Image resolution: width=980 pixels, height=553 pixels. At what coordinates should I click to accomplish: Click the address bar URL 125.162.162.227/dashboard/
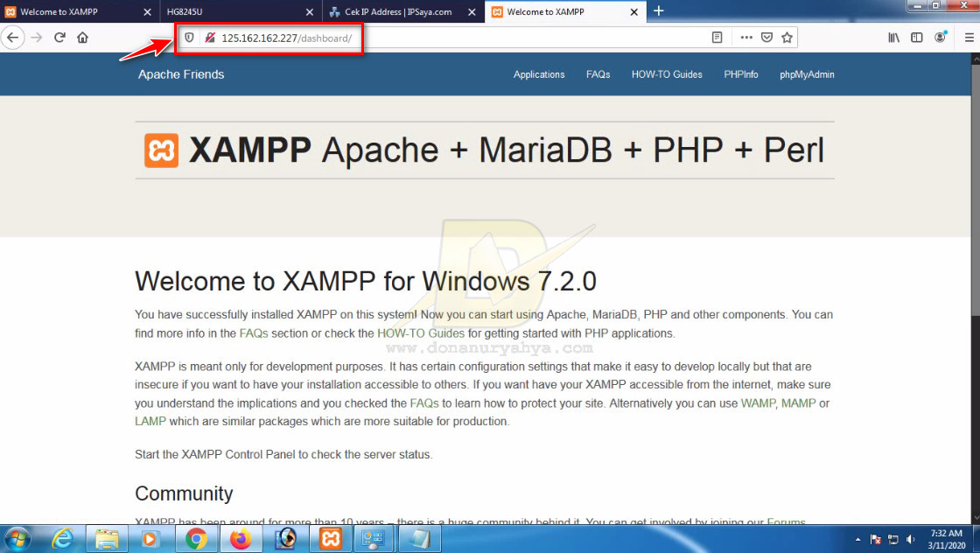pyautogui.click(x=287, y=38)
